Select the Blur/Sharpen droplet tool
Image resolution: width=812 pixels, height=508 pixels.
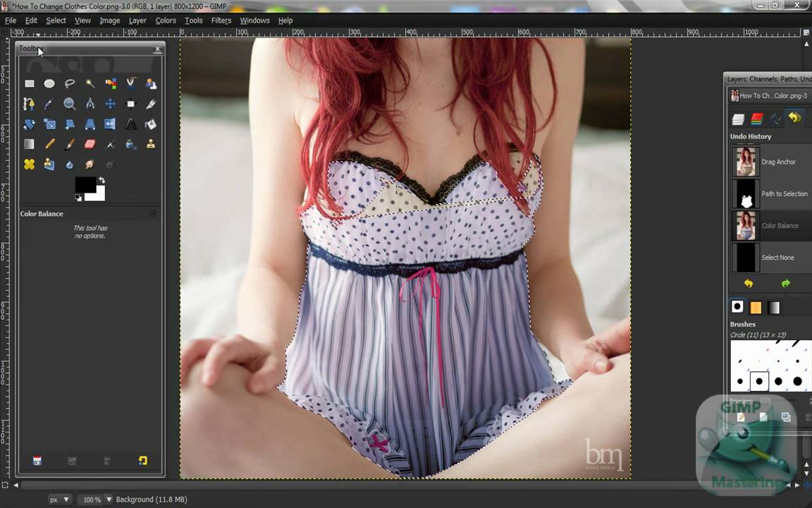69,164
